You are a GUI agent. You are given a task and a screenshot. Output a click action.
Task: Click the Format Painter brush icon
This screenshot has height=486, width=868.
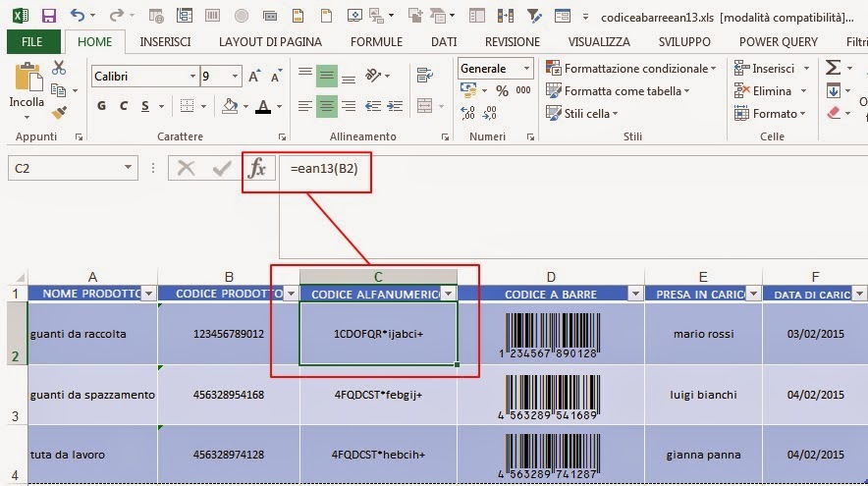pos(59,112)
